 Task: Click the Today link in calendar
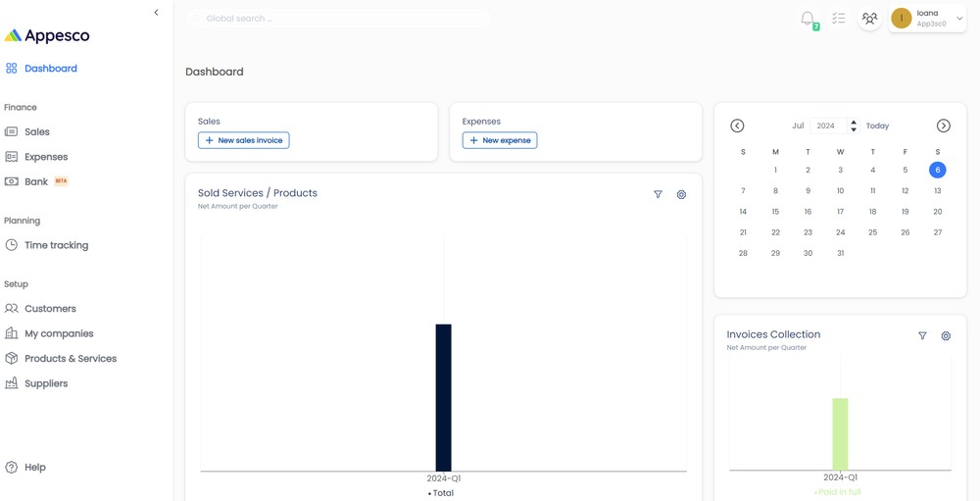[x=877, y=125]
